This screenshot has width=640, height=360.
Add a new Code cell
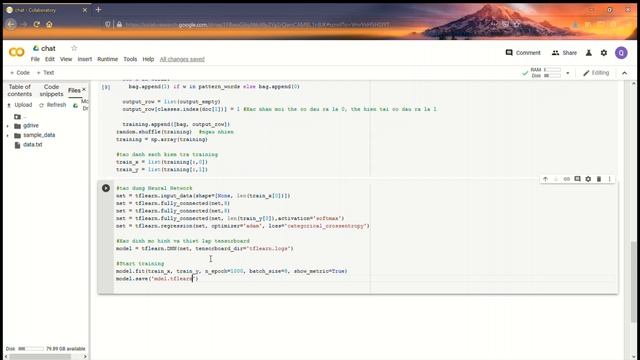click(x=20, y=73)
